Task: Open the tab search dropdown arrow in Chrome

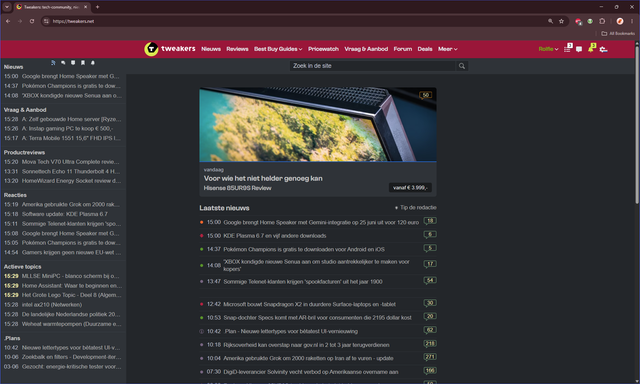Action: pyautogui.click(x=7, y=7)
